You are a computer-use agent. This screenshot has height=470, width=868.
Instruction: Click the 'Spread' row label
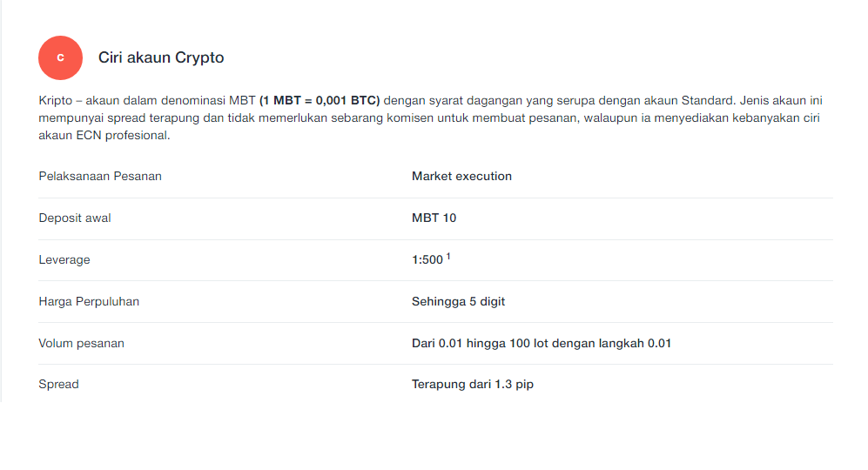pyautogui.click(x=58, y=384)
